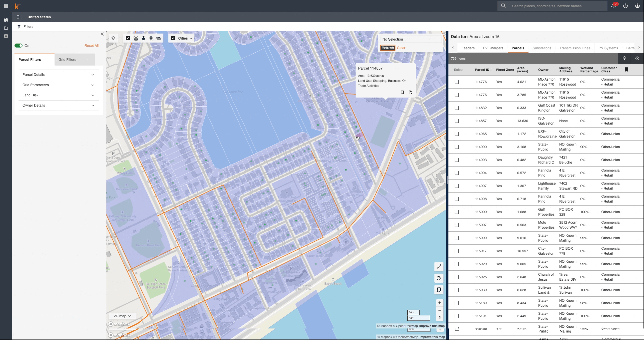This screenshot has height=340, width=644.
Task: Check the row checkbox for parcel 114857
Action: click(x=457, y=121)
